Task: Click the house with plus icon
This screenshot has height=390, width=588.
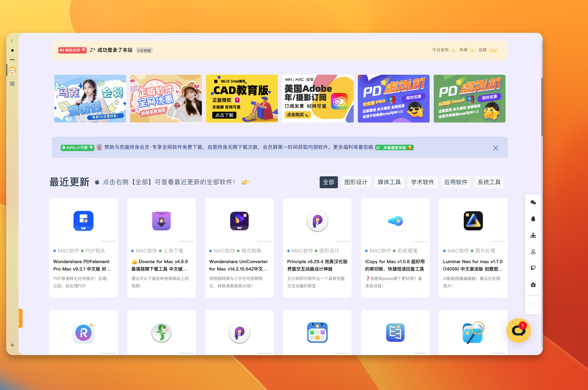Action: 533,284
